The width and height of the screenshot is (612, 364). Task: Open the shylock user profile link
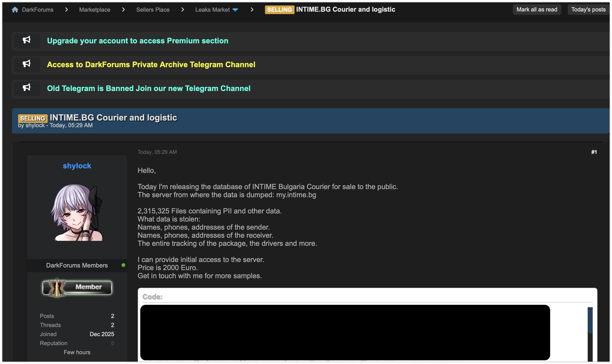tap(77, 166)
